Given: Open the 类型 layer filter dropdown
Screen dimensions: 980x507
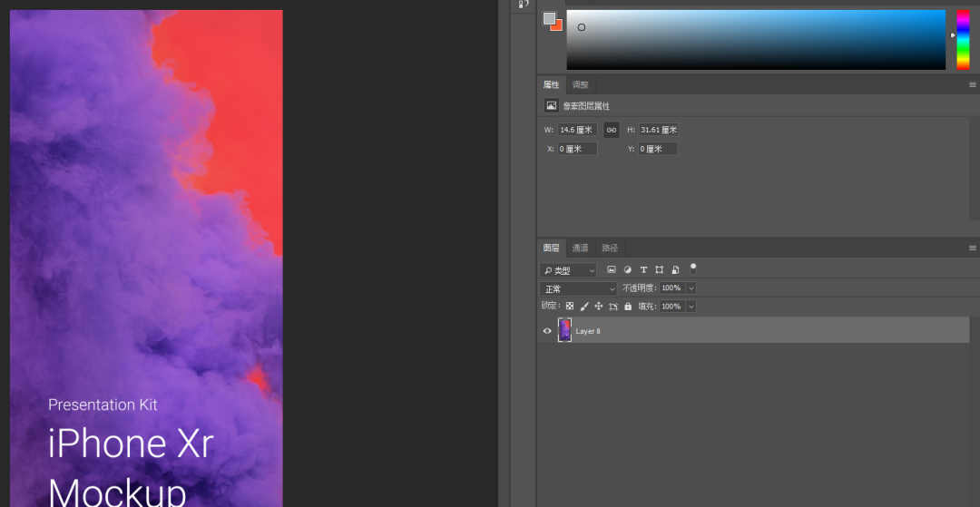Looking at the screenshot, I should pos(568,270).
